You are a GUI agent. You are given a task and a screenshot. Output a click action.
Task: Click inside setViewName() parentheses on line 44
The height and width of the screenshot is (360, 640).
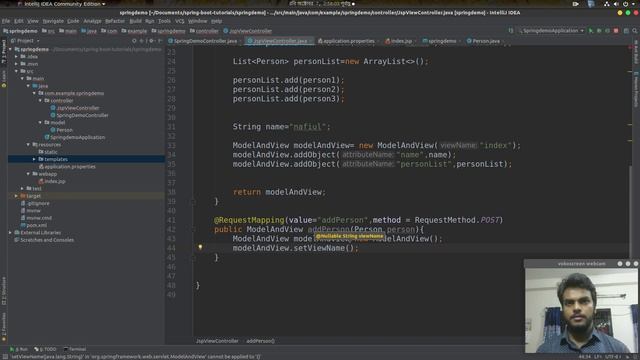pyautogui.click(x=349, y=248)
